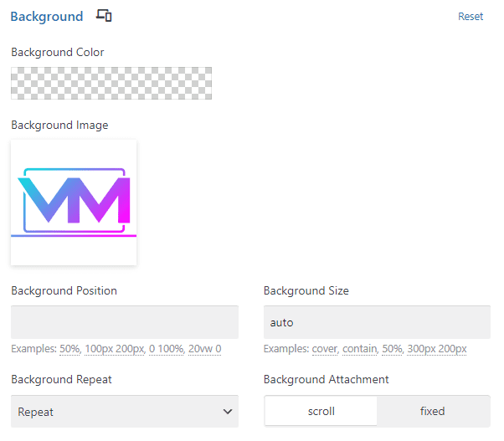The width and height of the screenshot is (504, 441).
Task: Set Background Attachment to fixed
Action: coord(433,411)
